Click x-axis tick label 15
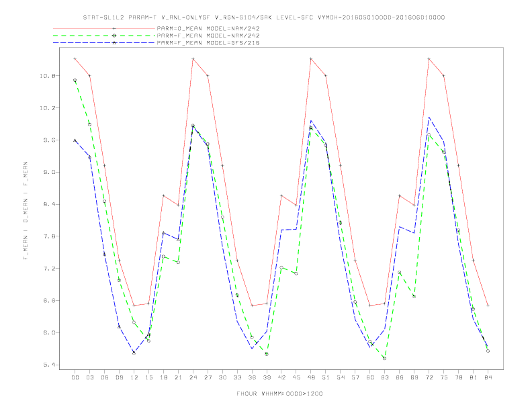This screenshot has height=411, width=532. pyautogui.click(x=148, y=377)
